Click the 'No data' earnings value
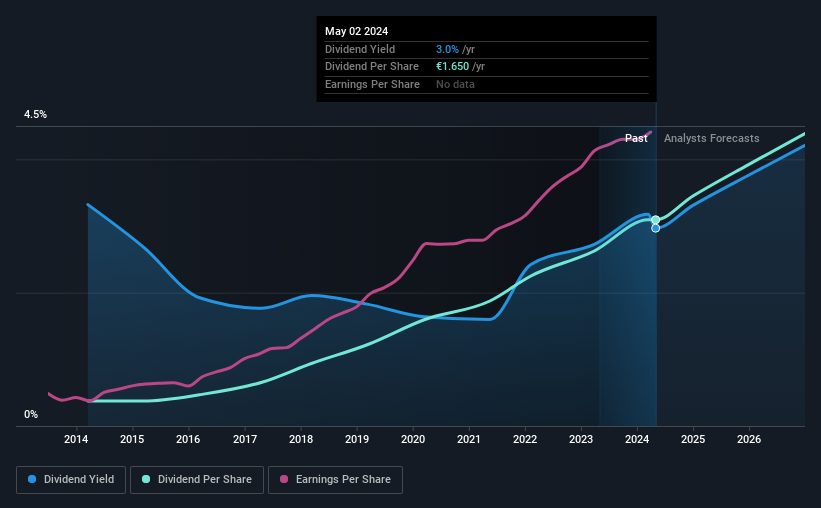Screen dimensions: 821x508 [455, 84]
